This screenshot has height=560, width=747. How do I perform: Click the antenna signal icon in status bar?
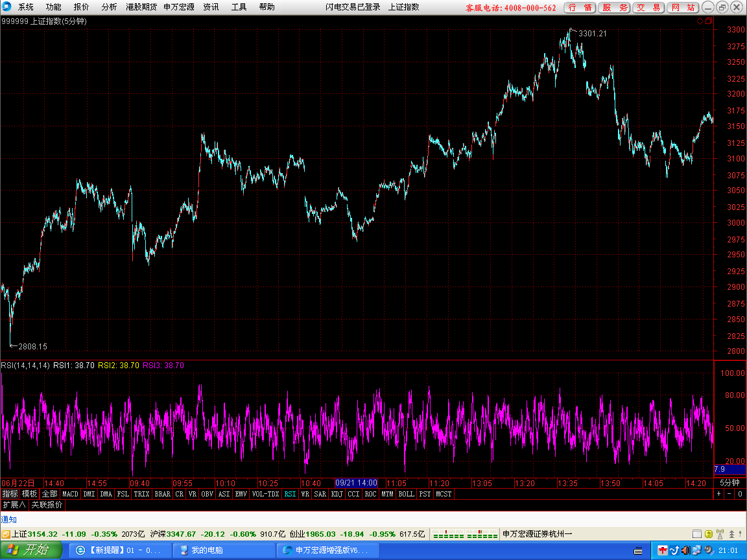720,534
